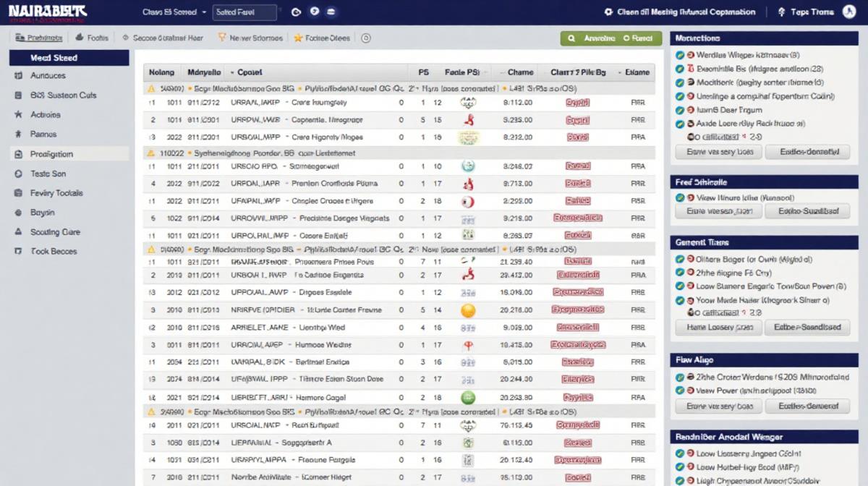The width and height of the screenshot is (868, 486).
Task: Open the Nemer Sdomes toolbar tab
Action: click(250, 38)
